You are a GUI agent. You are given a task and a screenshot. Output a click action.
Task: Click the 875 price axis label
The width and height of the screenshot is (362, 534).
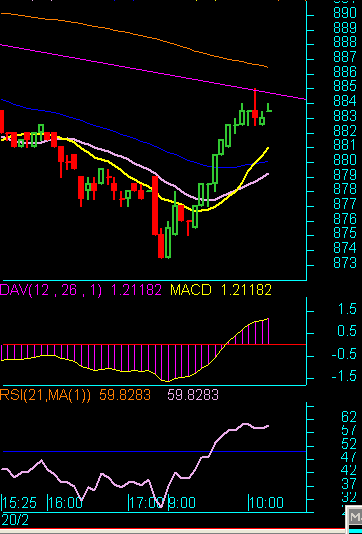(x=345, y=233)
